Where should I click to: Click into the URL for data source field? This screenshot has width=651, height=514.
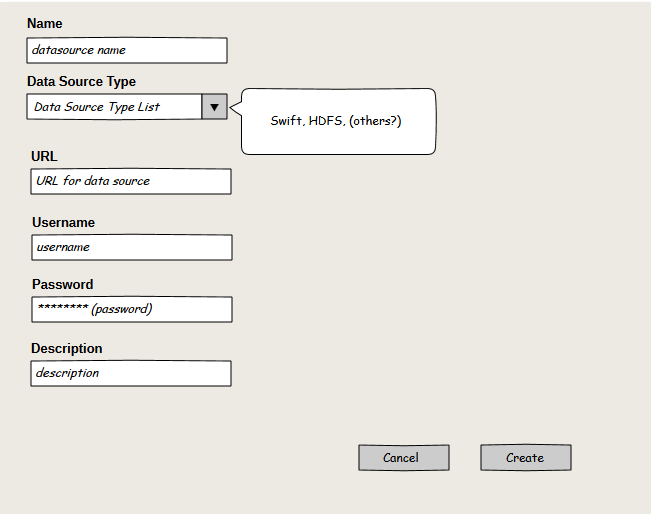point(131,181)
